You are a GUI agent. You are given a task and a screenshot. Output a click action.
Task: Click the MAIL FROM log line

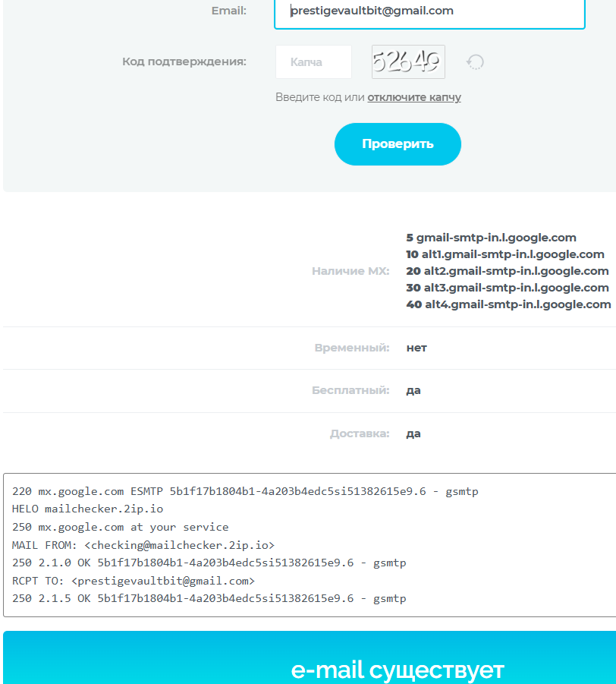143,545
